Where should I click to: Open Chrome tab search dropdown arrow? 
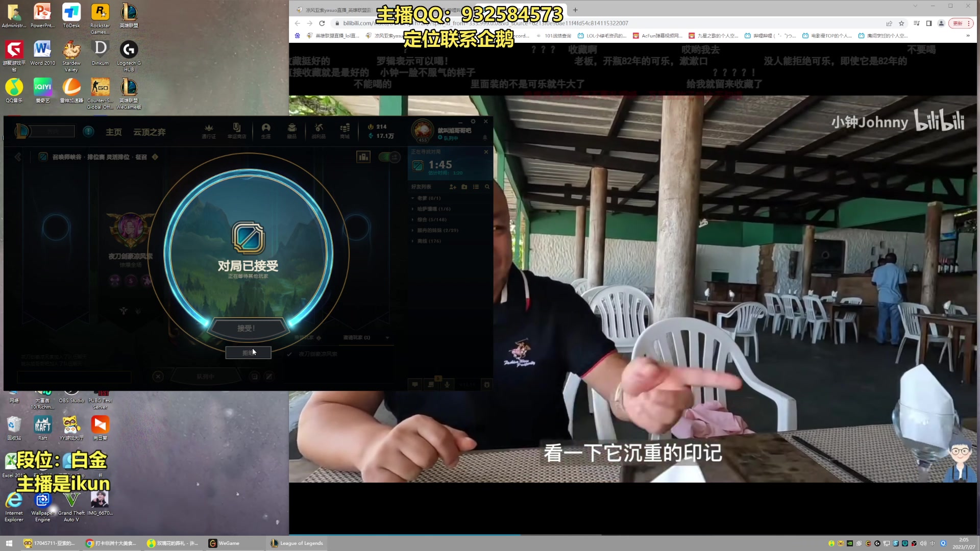coord(915,6)
